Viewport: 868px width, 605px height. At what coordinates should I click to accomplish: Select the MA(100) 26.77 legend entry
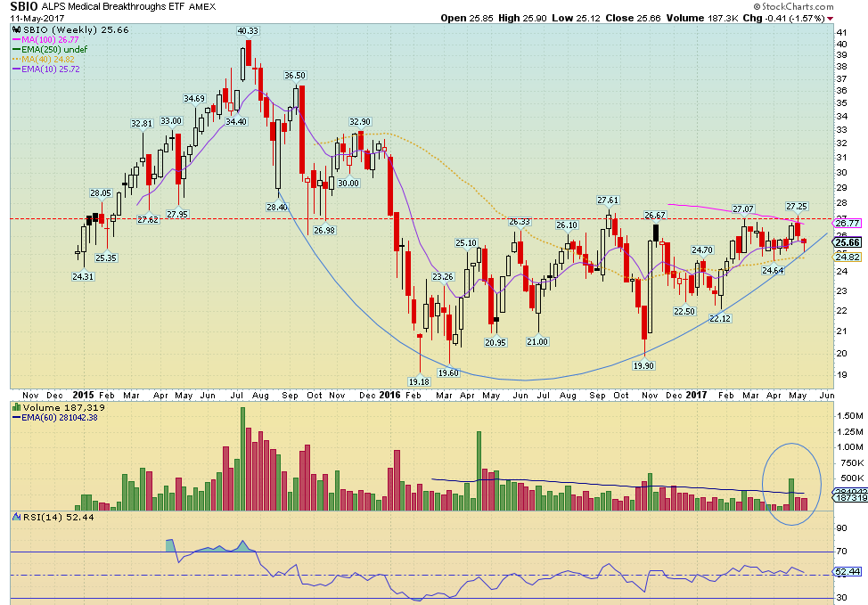45,39
